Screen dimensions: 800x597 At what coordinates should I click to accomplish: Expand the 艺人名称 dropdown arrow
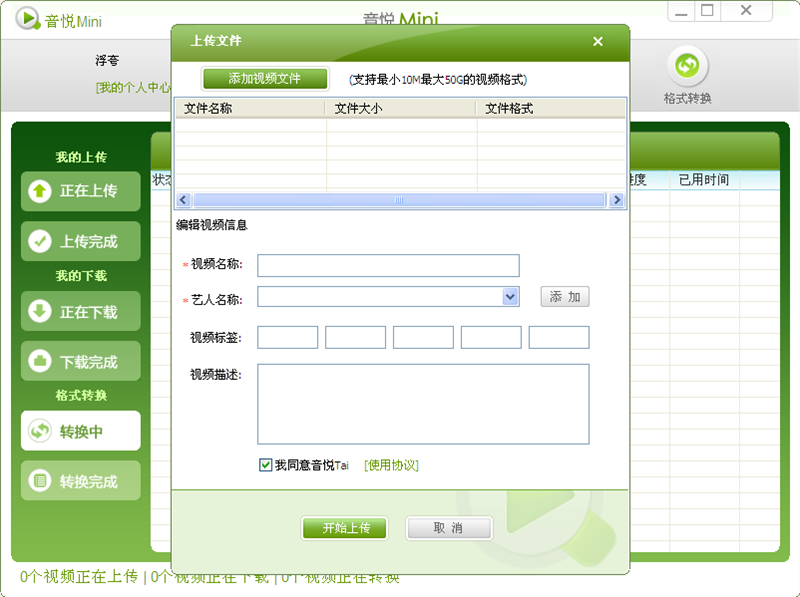510,297
